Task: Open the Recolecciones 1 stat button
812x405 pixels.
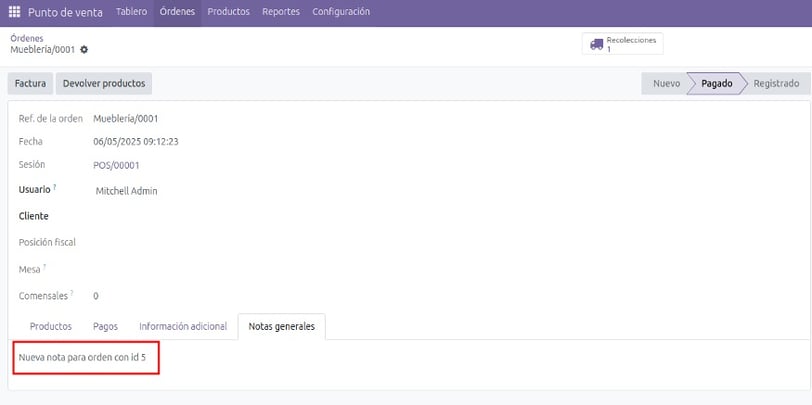Action: [622, 44]
